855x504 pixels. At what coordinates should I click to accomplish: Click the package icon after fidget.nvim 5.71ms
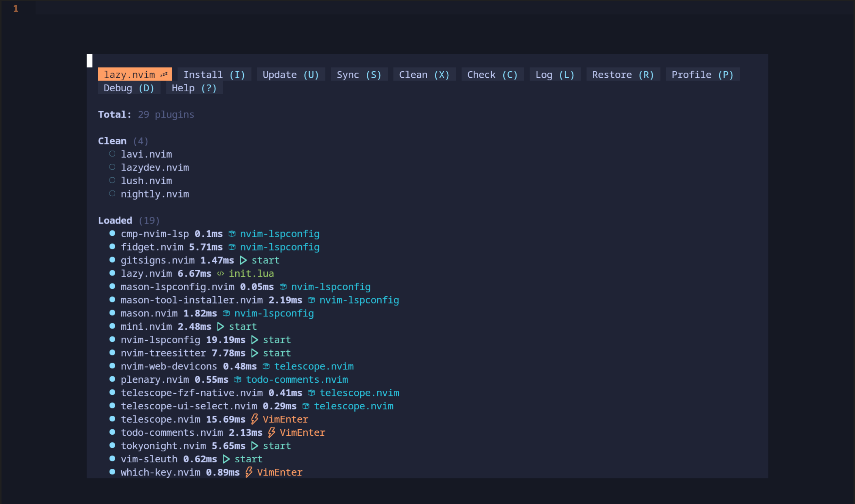[232, 247]
